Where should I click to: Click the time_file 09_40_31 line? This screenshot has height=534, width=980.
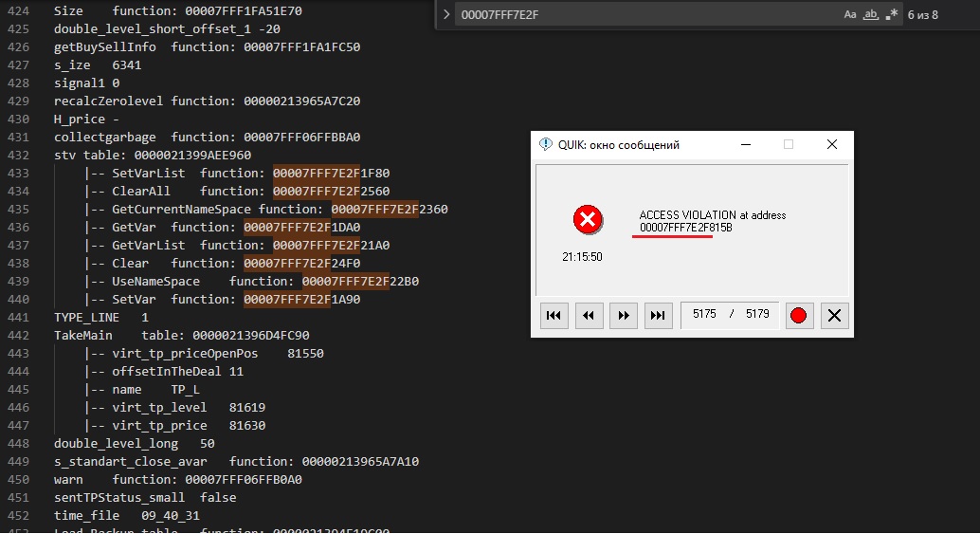127,517
